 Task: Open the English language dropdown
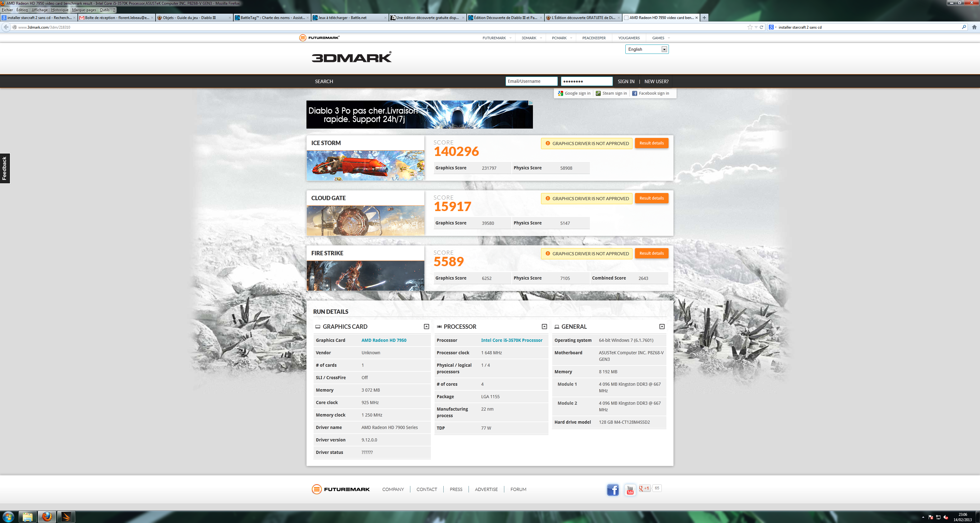click(647, 49)
